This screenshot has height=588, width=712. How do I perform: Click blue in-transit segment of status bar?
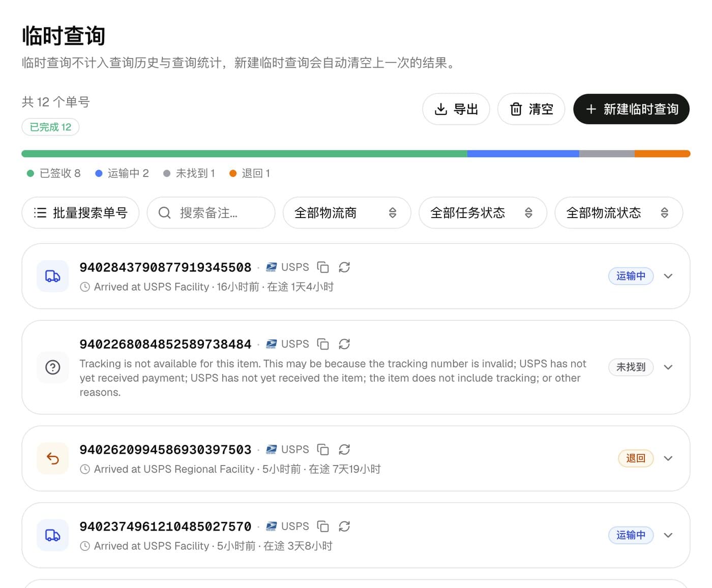click(523, 153)
